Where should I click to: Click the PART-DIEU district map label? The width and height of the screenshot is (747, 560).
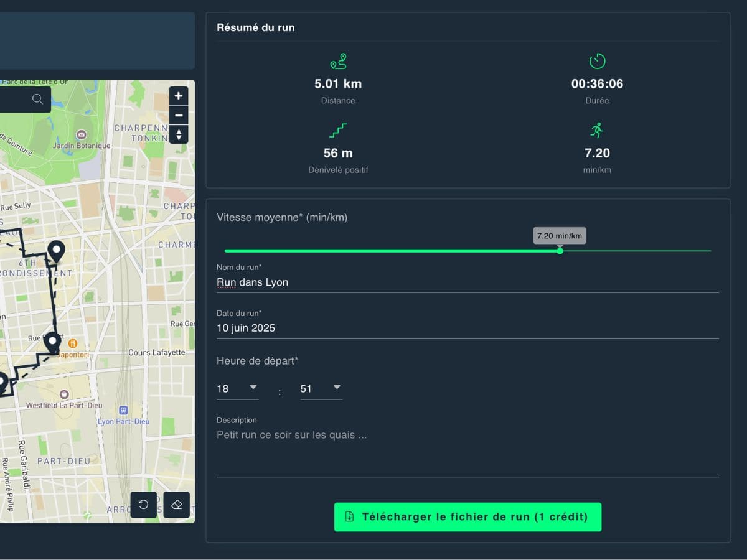pos(63,461)
